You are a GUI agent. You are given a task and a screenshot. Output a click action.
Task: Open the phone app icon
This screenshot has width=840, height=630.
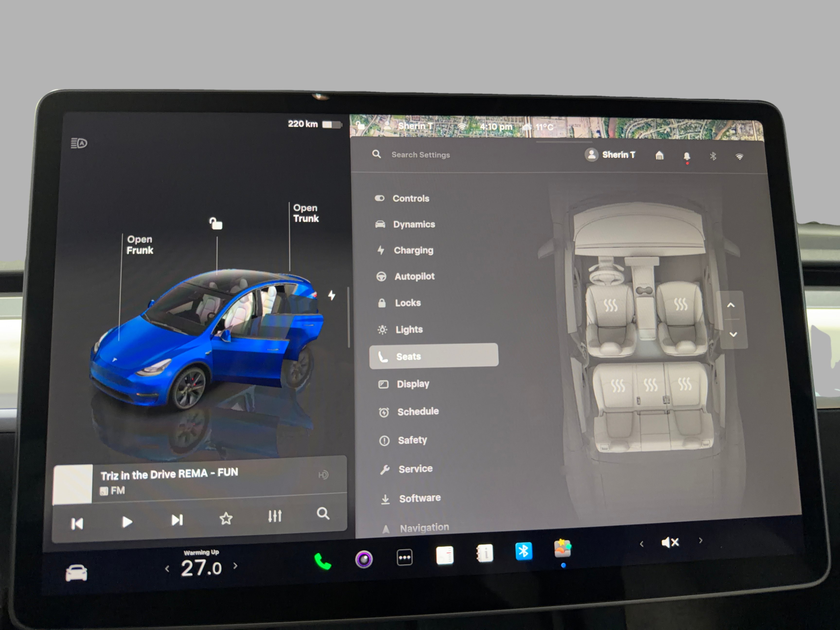(323, 561)
